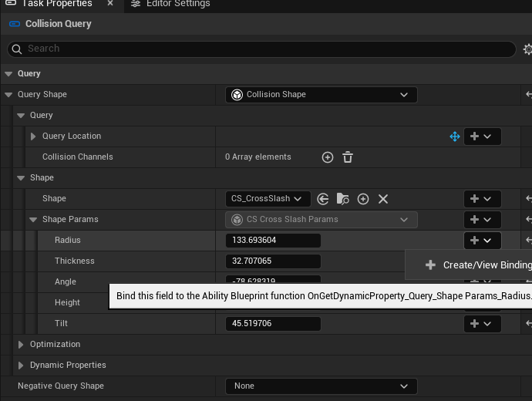The height and width of the screenshot is (401, 532).
Task: Open binding dropdown for Shape Params
Action: (482, 220)
